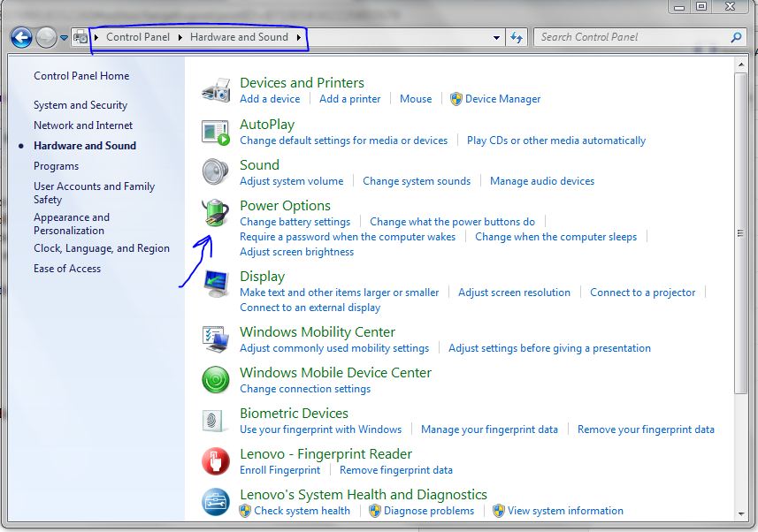This screenshot has height=532, width=758.
Task: Click the AutoPlay CD icon
Action: pyautogui.click(x=215, y=132)
